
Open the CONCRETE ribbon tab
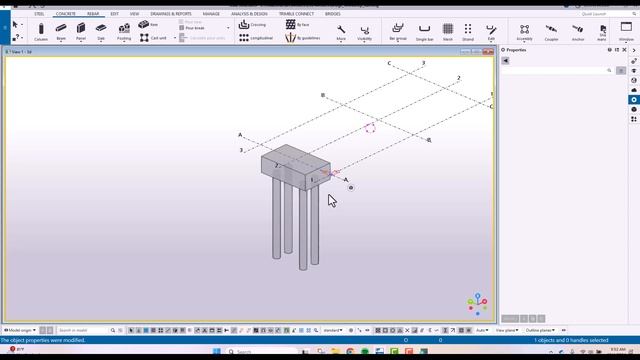pos(66,14)
